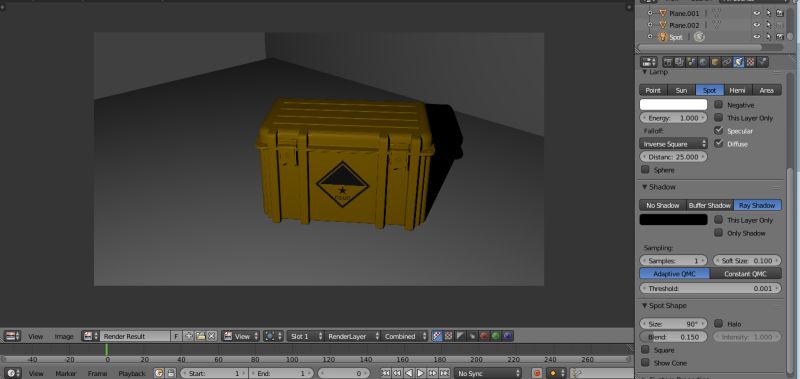Select Point lamp type
Screen dimensions: 800x379
click(x=653, y=90)
